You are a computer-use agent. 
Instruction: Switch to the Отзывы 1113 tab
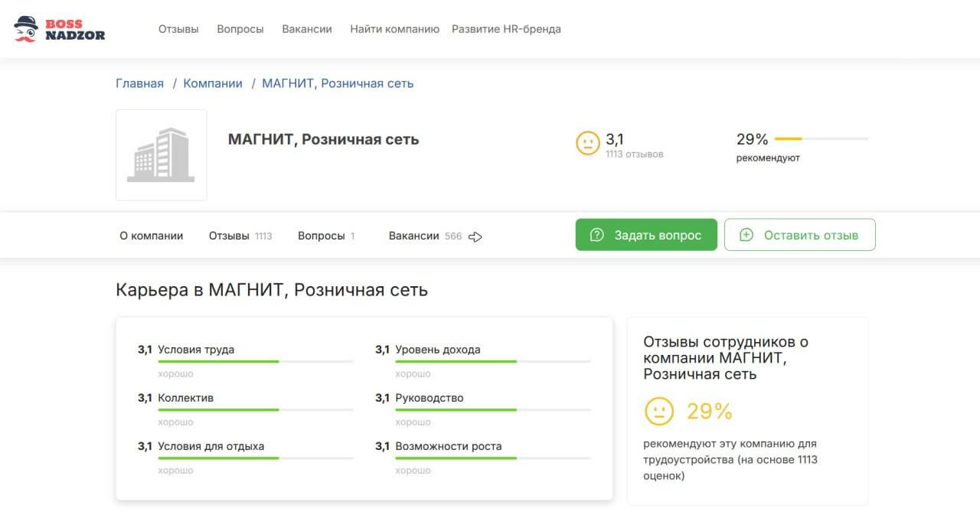tap(240, 236)
